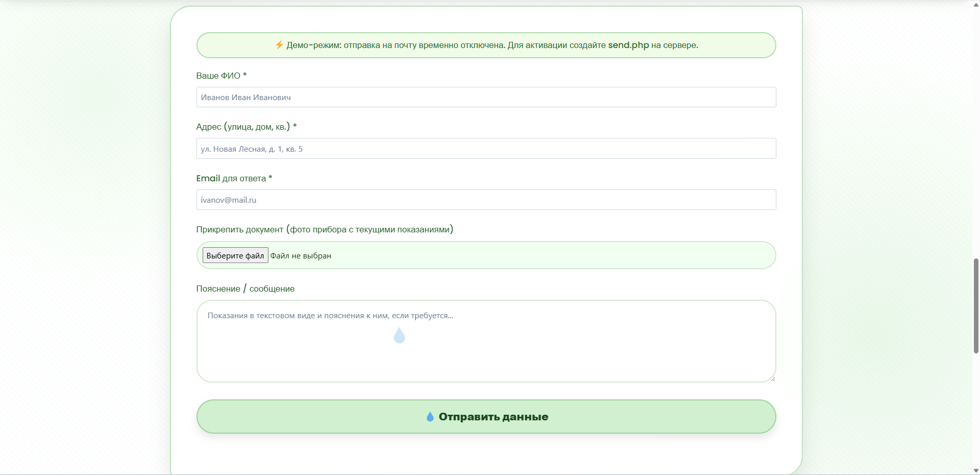Click the Ваше ФИО input field
The height and width of the screenshot is (475, 980).
(486, 97)
